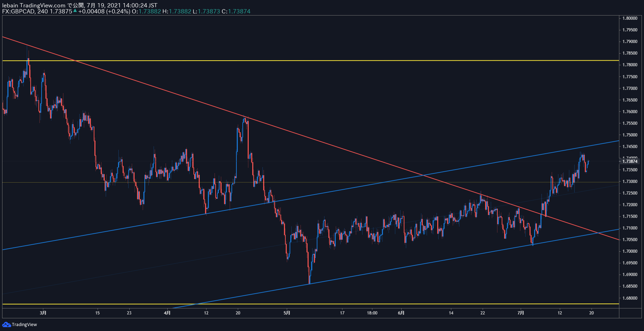This screenshot has width=644, height=331.
Task: Click the 1.72000 price axis label
Action: click(x=630, y=205)
